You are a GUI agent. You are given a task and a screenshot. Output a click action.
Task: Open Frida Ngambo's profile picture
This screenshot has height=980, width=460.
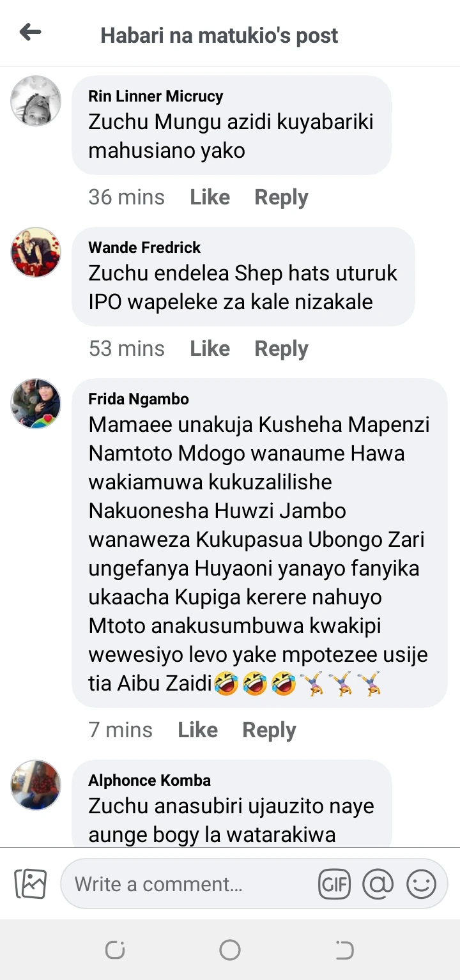[x=36, y=404]
